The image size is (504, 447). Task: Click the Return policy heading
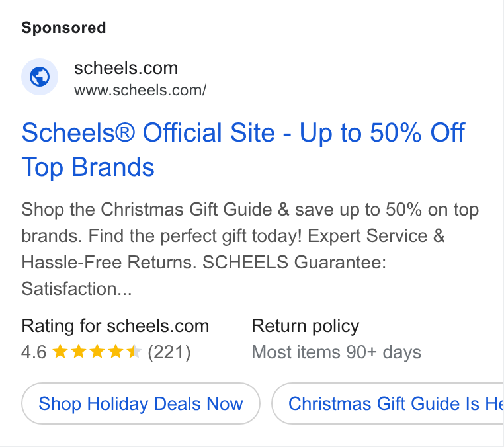point(306,326)
